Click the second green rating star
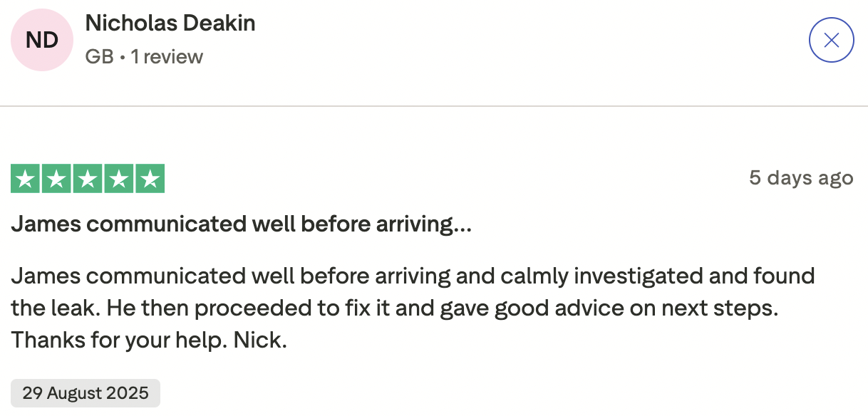868x416 pixels. click(x=57, y=179)
